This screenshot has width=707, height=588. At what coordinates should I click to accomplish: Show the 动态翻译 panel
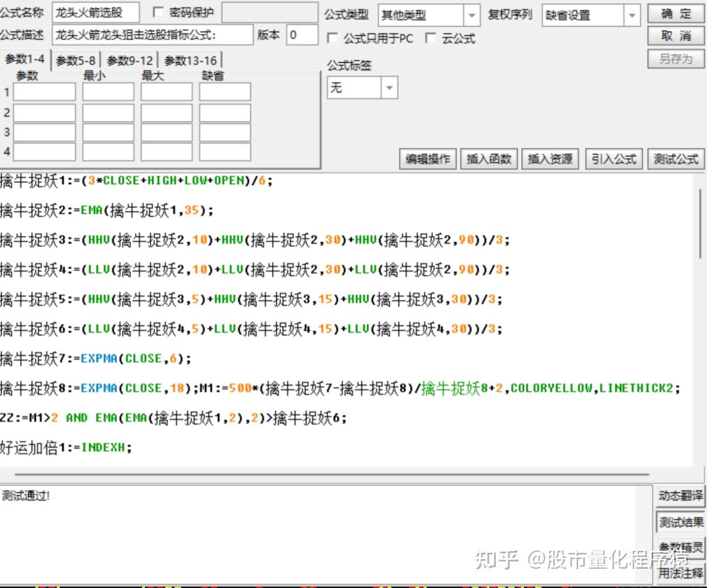[680, 496]
